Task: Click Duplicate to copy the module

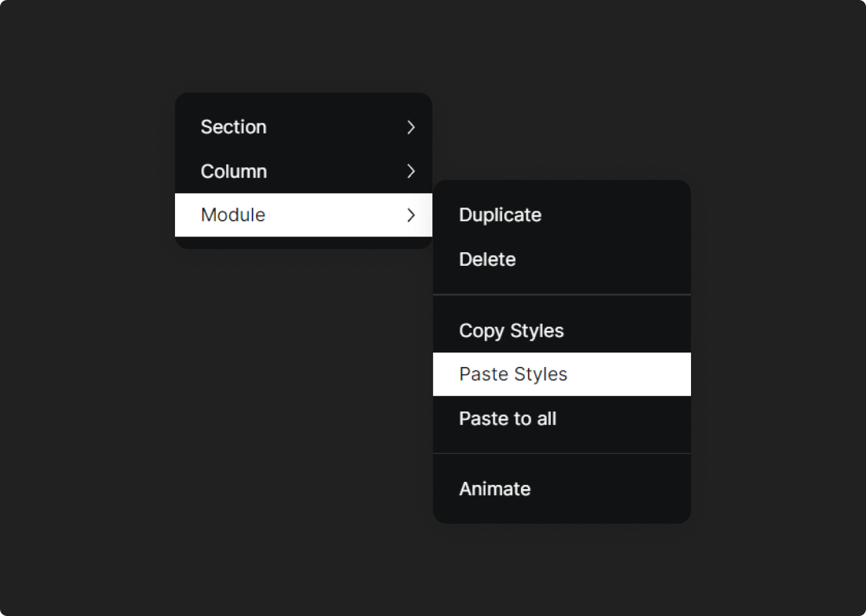Action: 500,215
